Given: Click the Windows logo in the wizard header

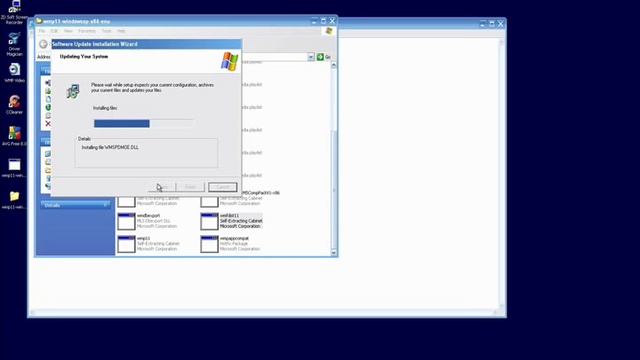Looking at the screenshot, I should click(229, 62).
